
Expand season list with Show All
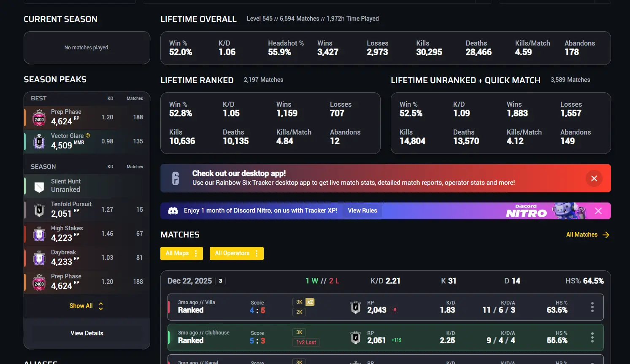click(x=87, y=306)
